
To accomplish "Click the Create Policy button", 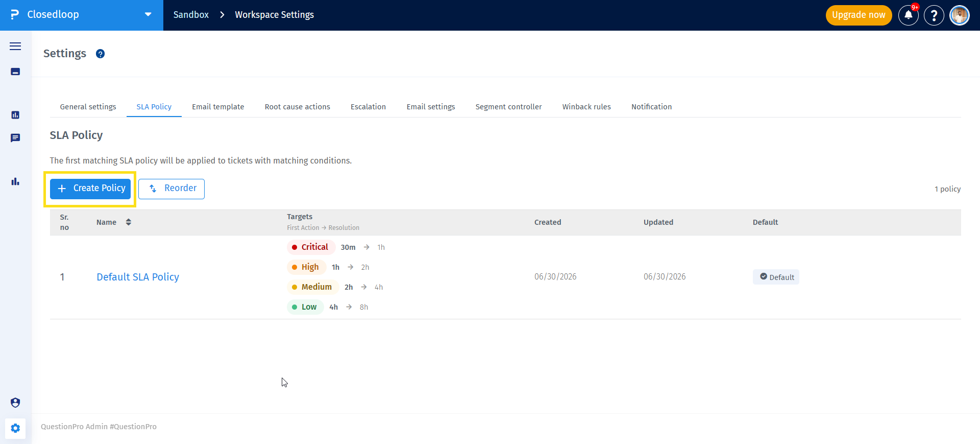I will 90,189.
